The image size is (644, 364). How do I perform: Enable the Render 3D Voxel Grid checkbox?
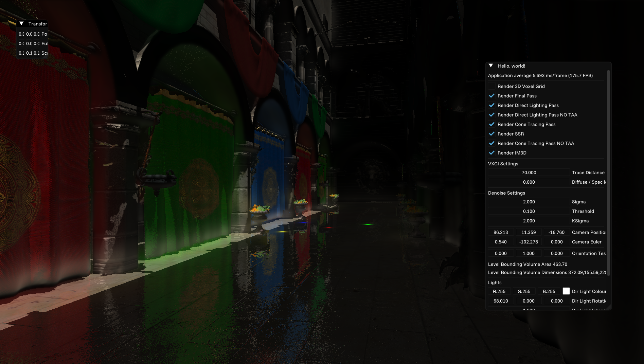tap(492, 86)
